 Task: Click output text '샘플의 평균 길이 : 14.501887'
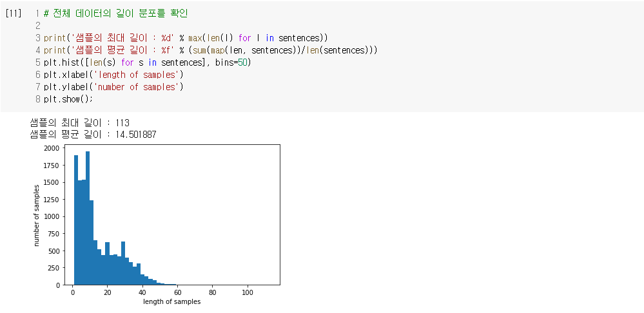point(93,134)
